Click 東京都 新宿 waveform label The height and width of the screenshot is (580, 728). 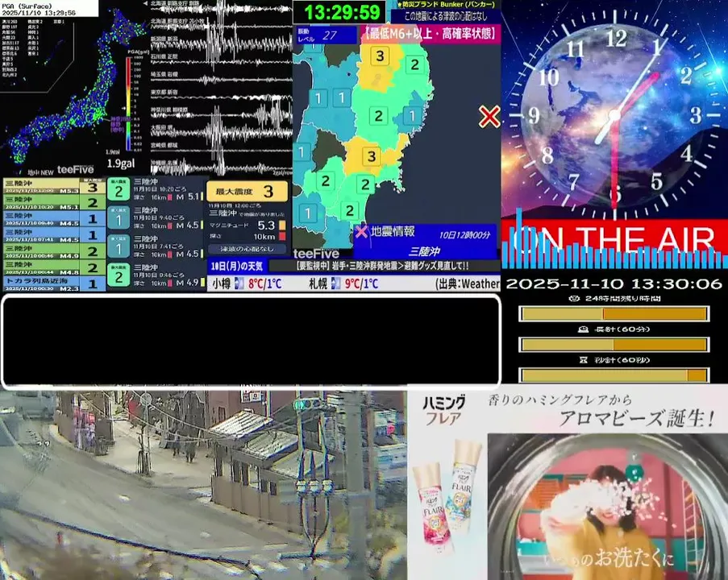point(164,93)
